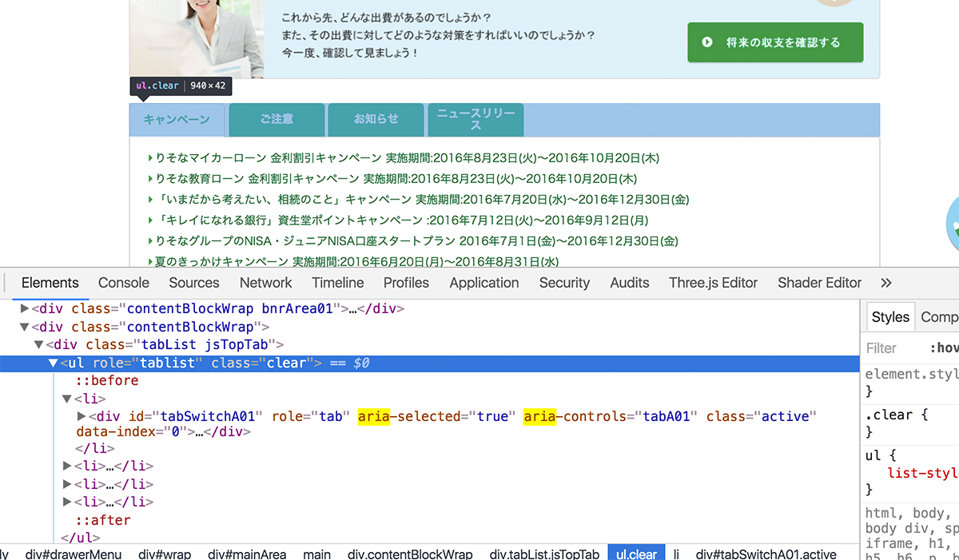Select the お知らせ tab on the webpage

tap(376, 119)
